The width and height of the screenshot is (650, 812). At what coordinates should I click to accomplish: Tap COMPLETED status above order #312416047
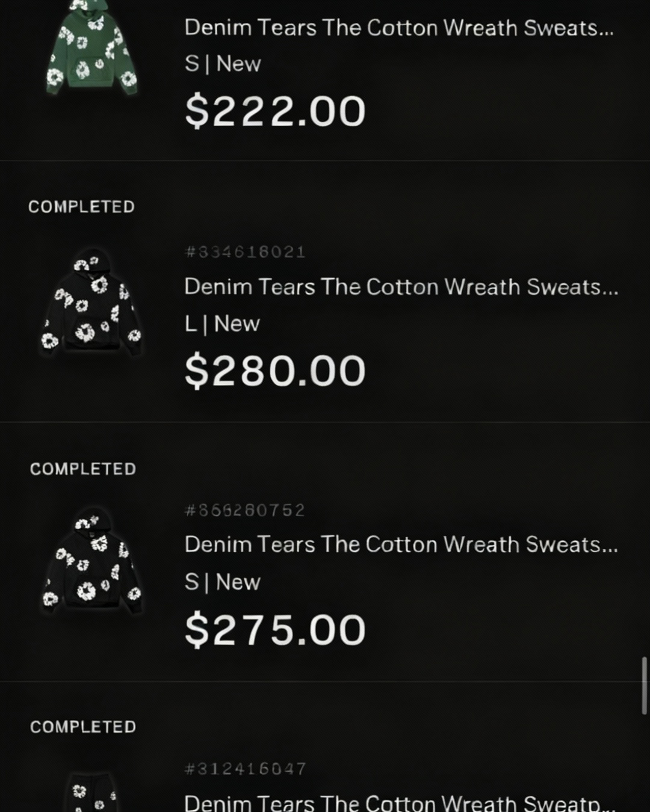pyautogui.click(x=83, y=727)
